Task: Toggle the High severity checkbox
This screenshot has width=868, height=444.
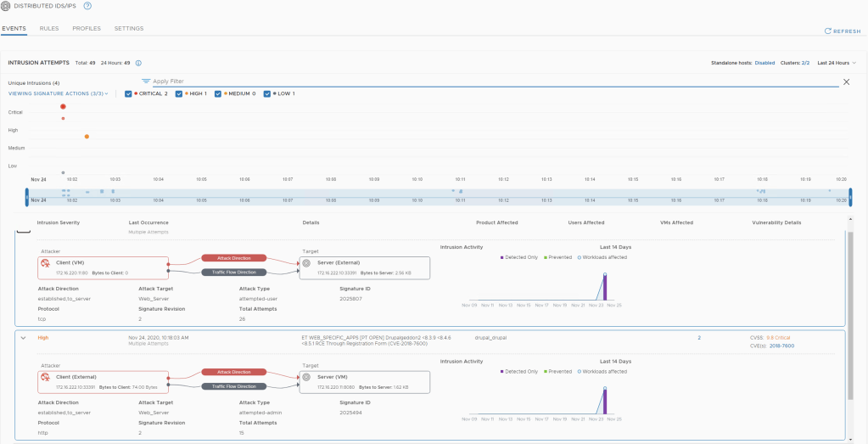Action: point(179,93)
